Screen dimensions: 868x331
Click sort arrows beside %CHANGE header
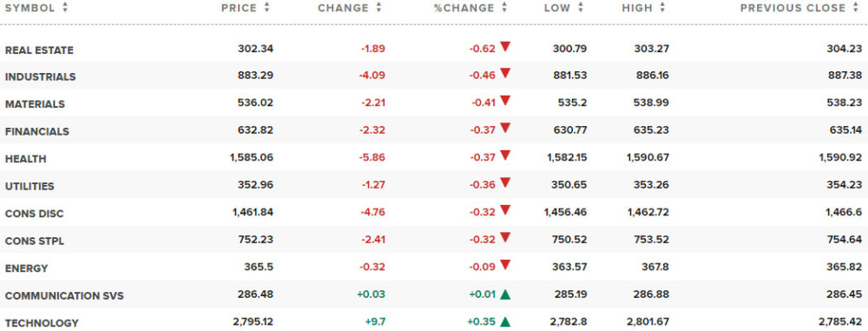click(x=504, y=8)
